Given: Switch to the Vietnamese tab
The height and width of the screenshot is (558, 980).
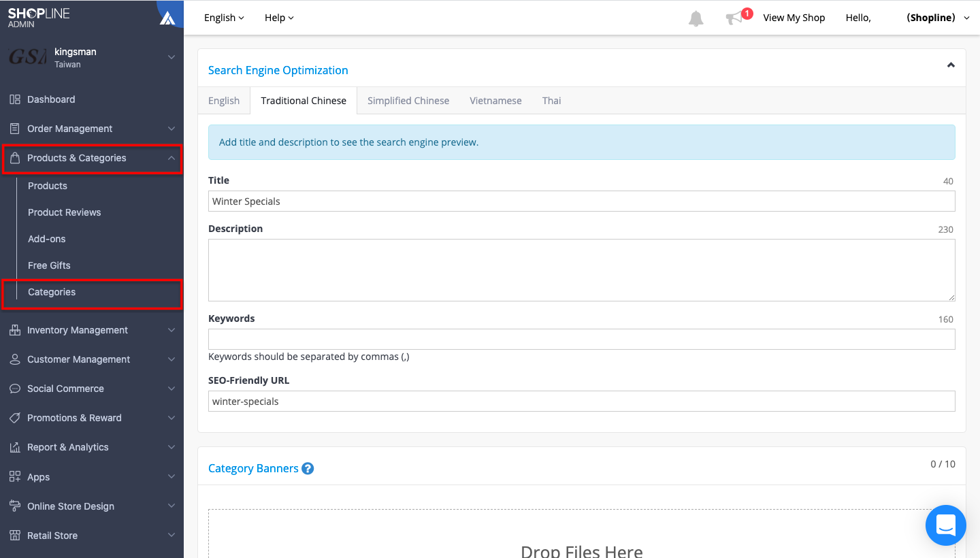Looking at the screenshot, I should [x=495, y=101].
